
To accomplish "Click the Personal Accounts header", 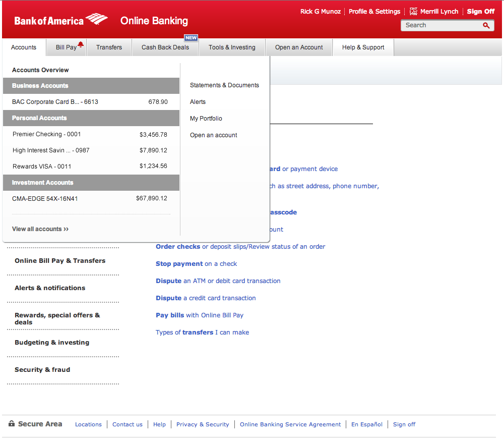I will tap(91, 118).
